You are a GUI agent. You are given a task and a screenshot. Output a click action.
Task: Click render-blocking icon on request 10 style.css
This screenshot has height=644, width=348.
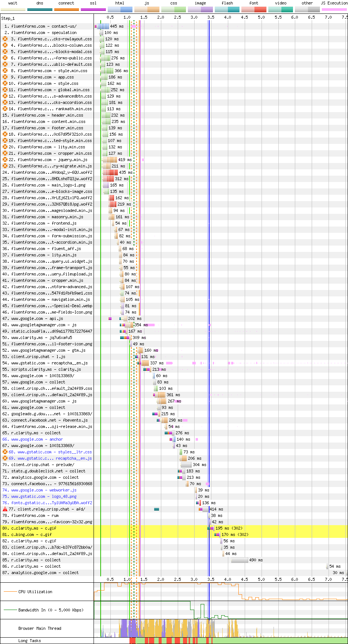click(5, 83)
